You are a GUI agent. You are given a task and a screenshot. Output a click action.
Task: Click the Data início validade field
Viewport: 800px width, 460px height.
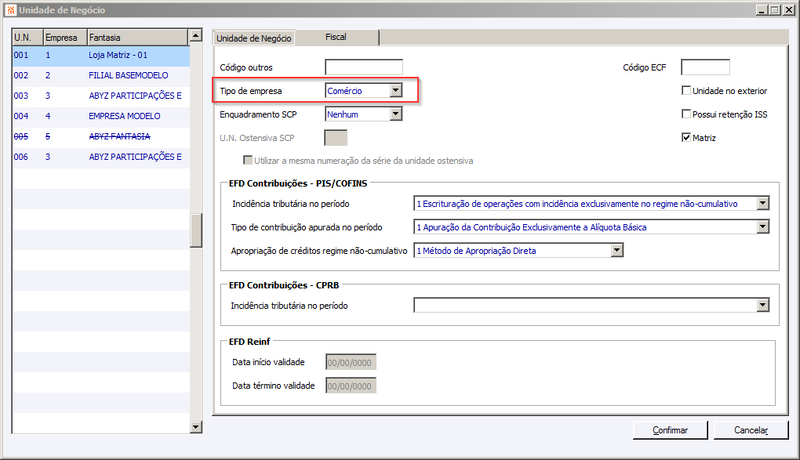tap(351, 362)
